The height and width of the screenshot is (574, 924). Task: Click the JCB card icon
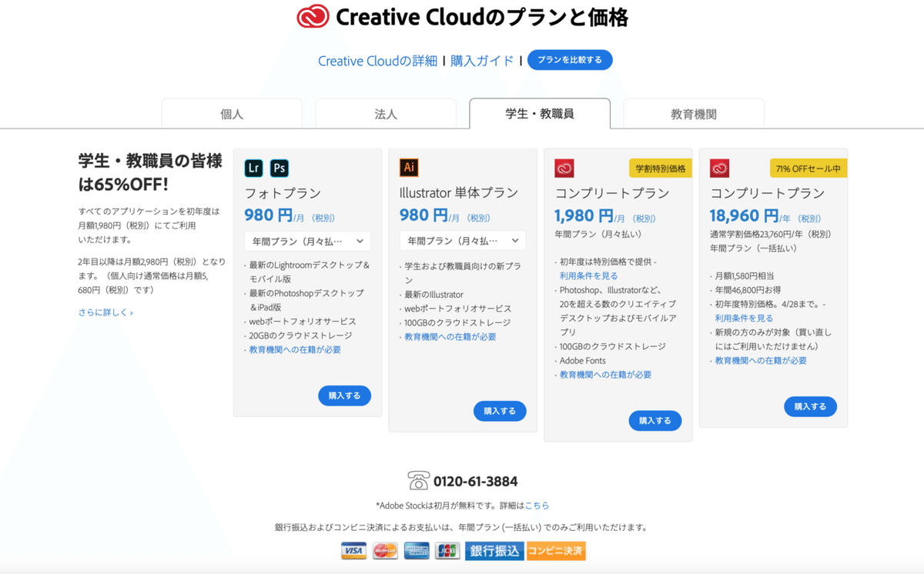tap(447, 551)
